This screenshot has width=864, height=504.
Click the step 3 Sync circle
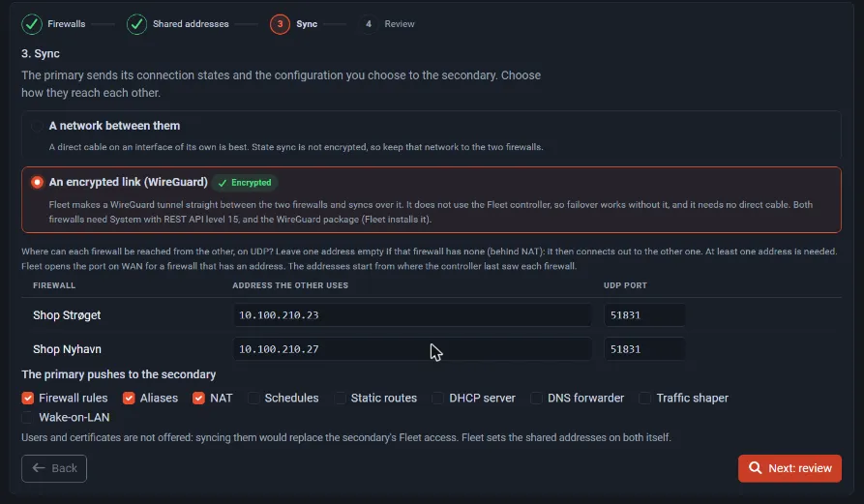click(x=280, y=24)
